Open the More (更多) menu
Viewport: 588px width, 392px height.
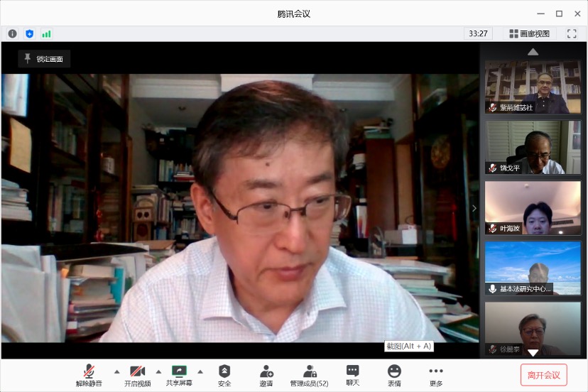(436, 374)
